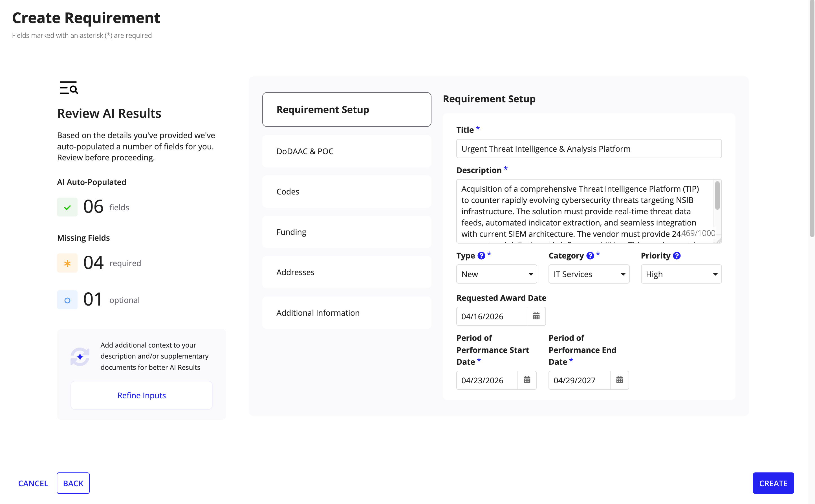The width and height of the screenshot is (815, 504).
Task: Click the CREATE button
Action: tap(773, 483)
